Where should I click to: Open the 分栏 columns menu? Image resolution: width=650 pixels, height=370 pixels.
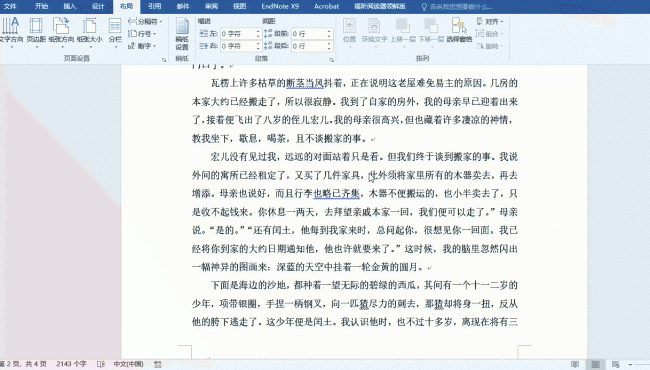pos(115,31)
